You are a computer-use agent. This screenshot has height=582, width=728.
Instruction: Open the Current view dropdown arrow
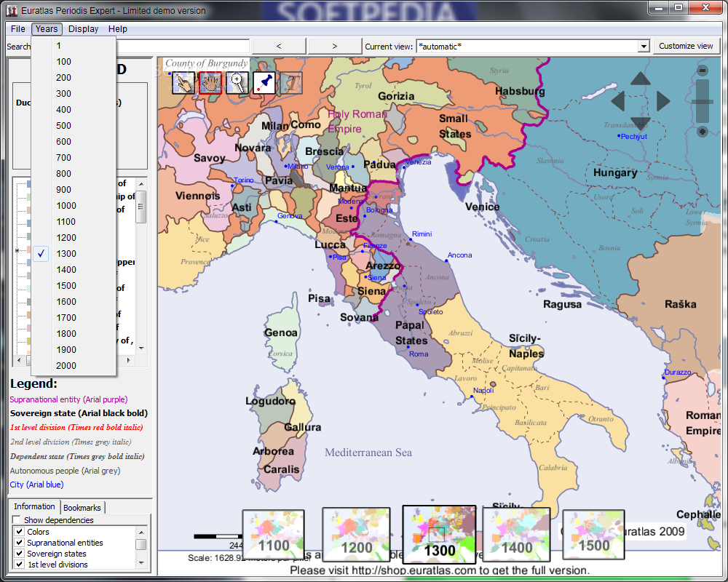[x=643, y=47]
